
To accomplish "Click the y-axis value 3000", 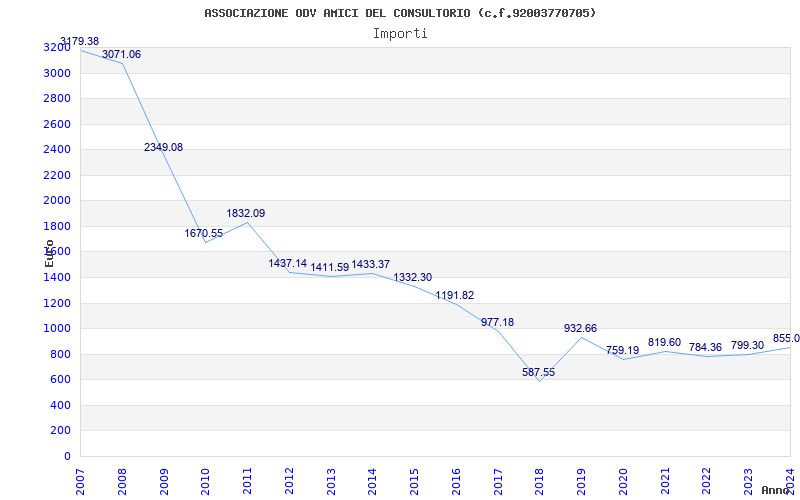I will (57, 73).
